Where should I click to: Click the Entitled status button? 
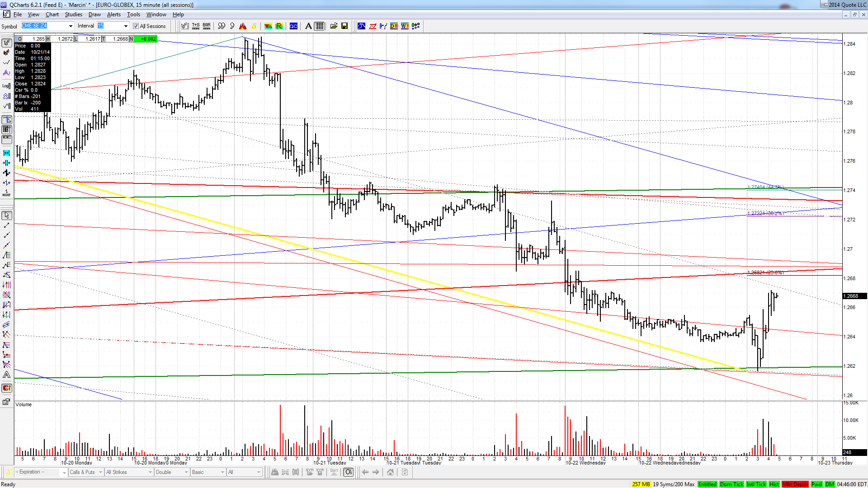[707, 484]
